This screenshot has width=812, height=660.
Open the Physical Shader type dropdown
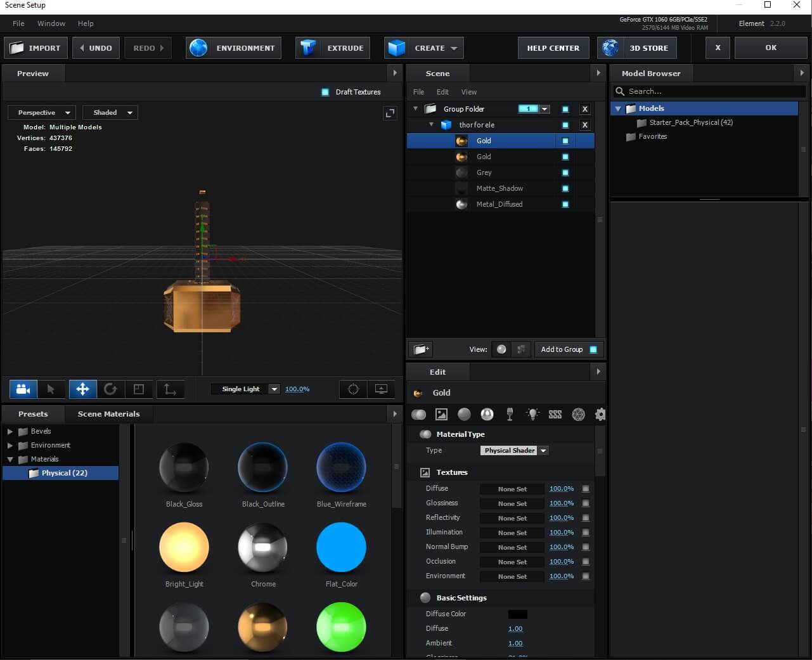click(514, 451)
